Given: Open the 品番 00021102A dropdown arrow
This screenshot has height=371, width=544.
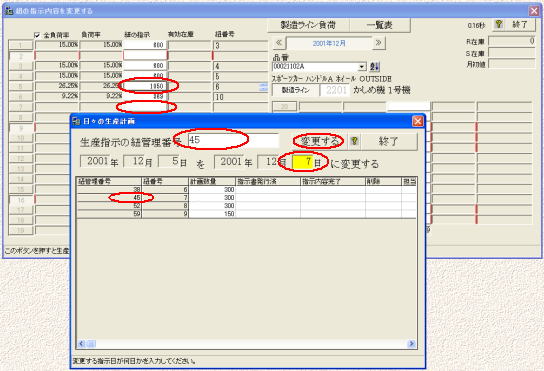Looking at the screenshot, I should click(362, 66).
